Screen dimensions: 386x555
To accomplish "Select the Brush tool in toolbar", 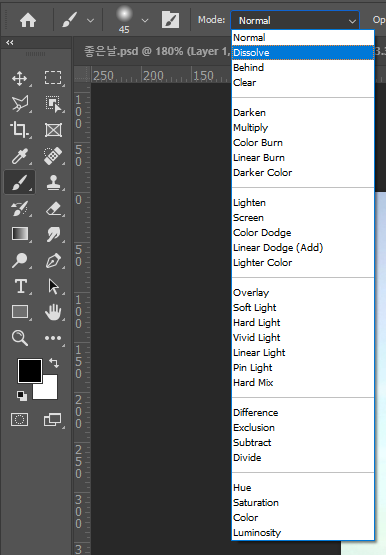I will [x=19, y=182].
